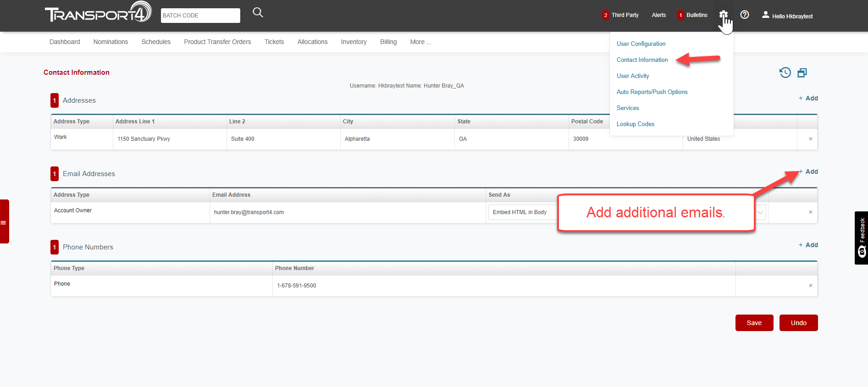Open the Feedback side tab
The image size is (868, 387).
[x=862, y=238]
